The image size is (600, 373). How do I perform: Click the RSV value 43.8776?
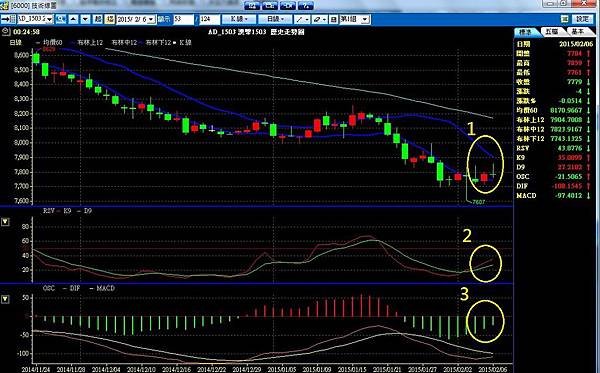click(569, 148)
